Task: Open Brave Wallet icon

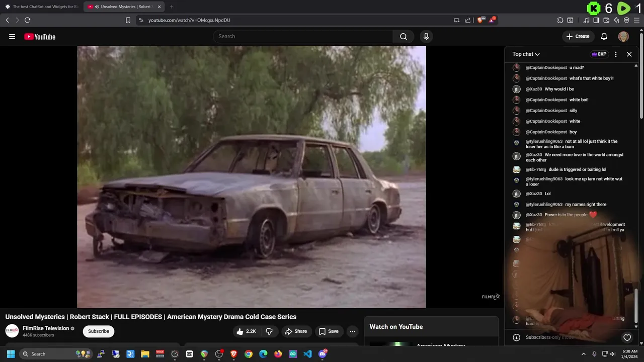Action: point(606,20)
